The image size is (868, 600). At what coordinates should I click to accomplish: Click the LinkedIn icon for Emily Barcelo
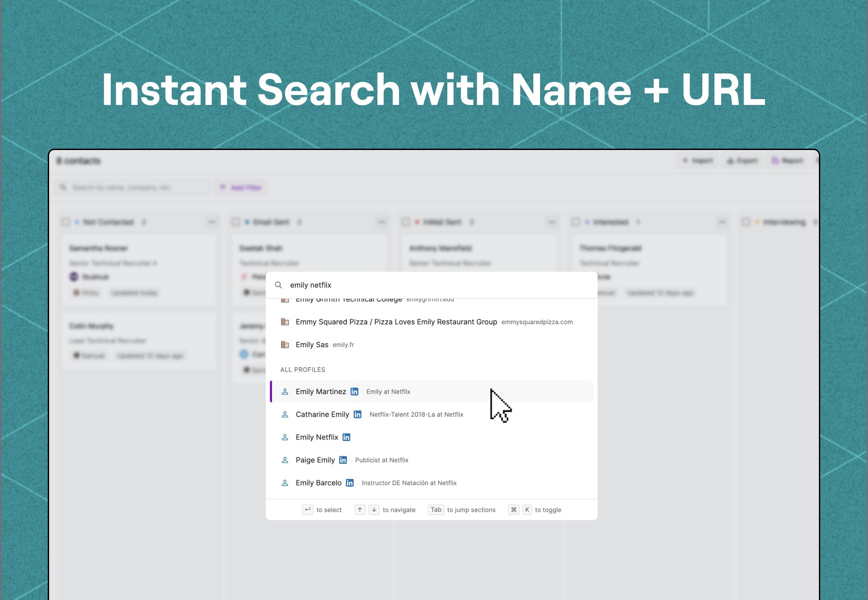coord(350,483)
